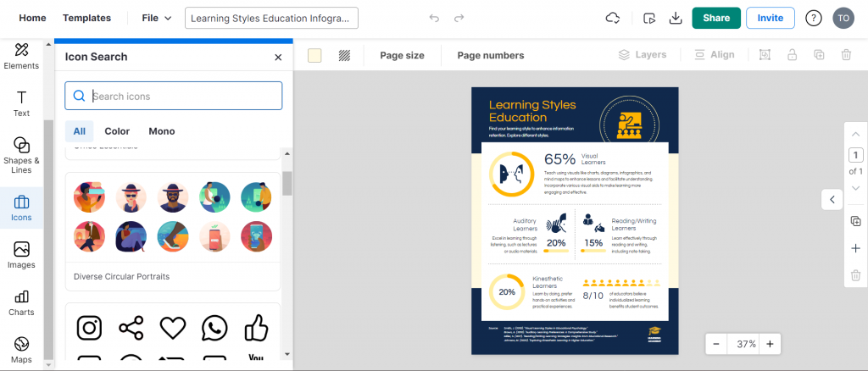Select the Mono icon filter tab

pos(162,131)
